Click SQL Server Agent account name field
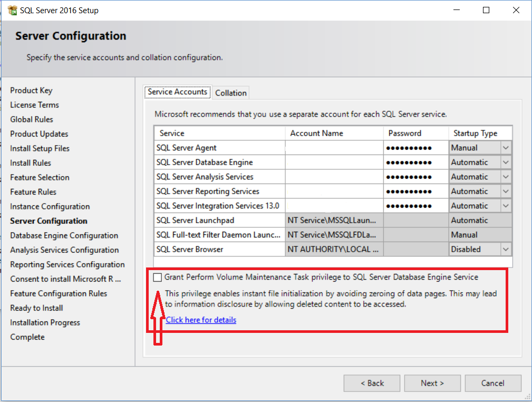Image resolution: width=532 pixels, height=402 pixels. pyautogui.click(x=334, y=148)
